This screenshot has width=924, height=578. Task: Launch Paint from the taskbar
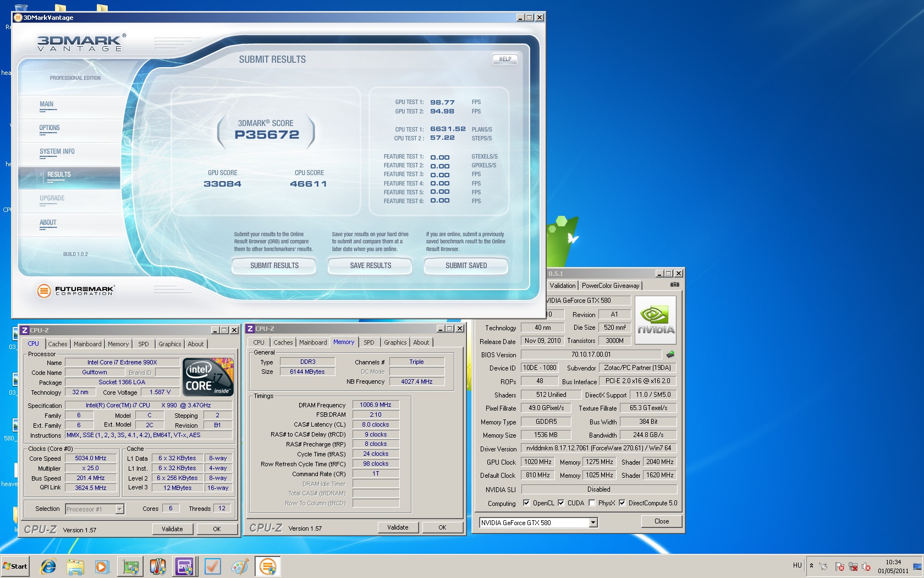click(240, 566)
